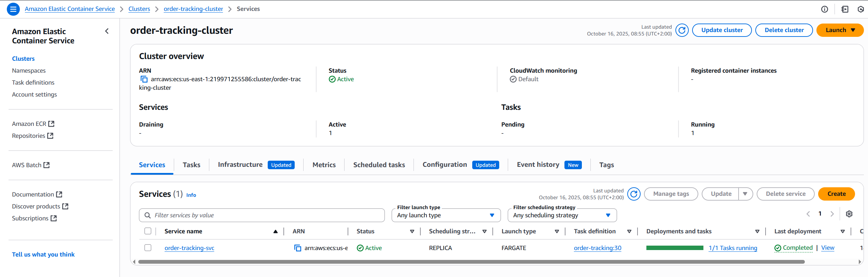Open AWS Batch external link

(x=31, y=165)
